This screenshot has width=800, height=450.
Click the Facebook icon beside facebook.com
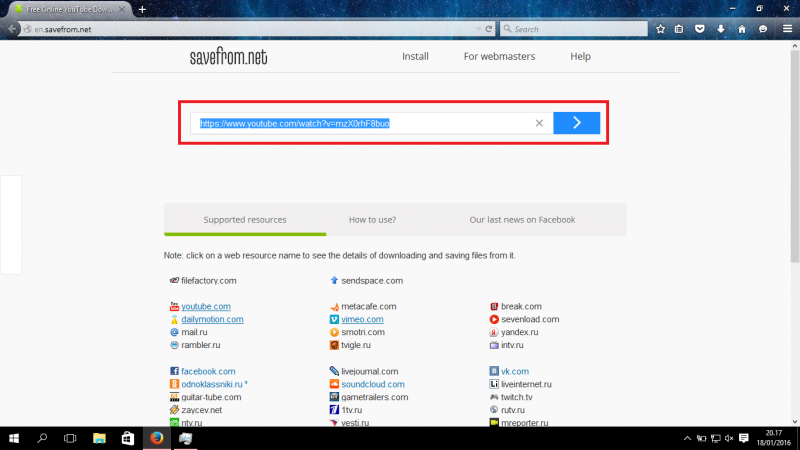(x=174, y=371)
